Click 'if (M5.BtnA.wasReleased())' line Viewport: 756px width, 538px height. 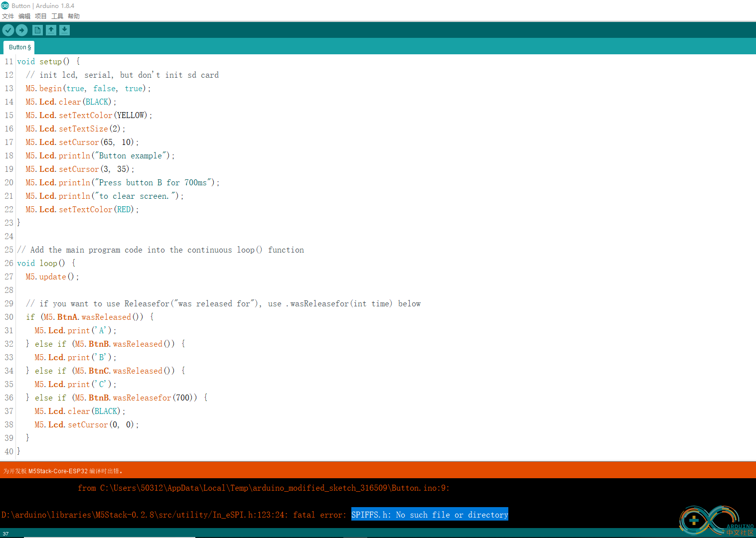(90, 317)
